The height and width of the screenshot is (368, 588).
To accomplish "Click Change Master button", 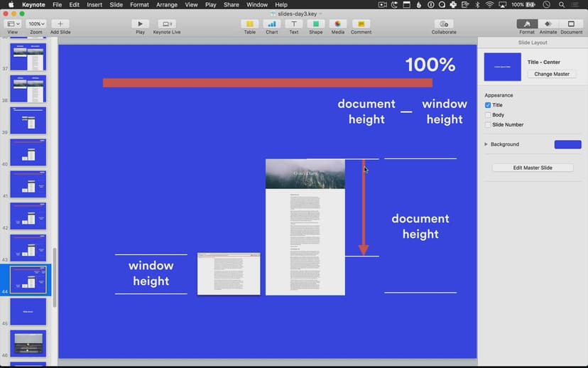I will 552,74.
